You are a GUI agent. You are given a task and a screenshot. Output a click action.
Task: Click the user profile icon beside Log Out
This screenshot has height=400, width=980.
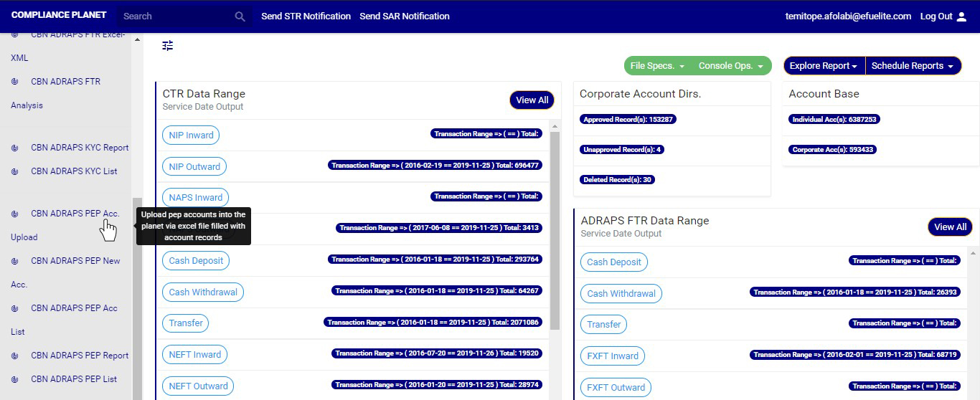pos(962,16)
